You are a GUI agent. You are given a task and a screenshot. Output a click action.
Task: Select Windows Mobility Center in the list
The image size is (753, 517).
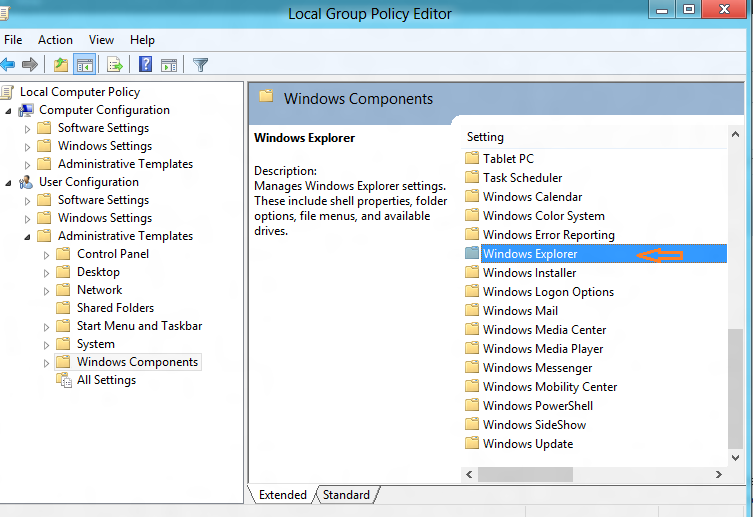[550, 387]
